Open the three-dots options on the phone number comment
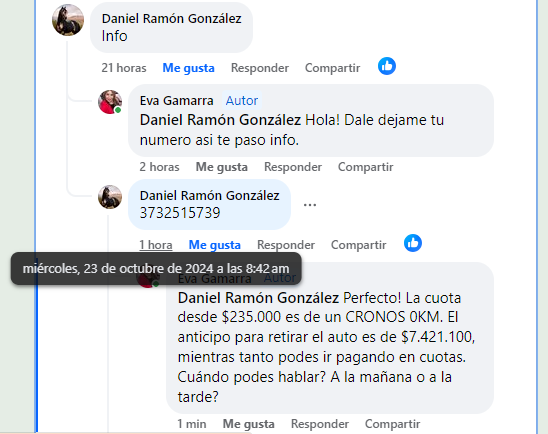The image size is (548, 434). coord(310,205)
